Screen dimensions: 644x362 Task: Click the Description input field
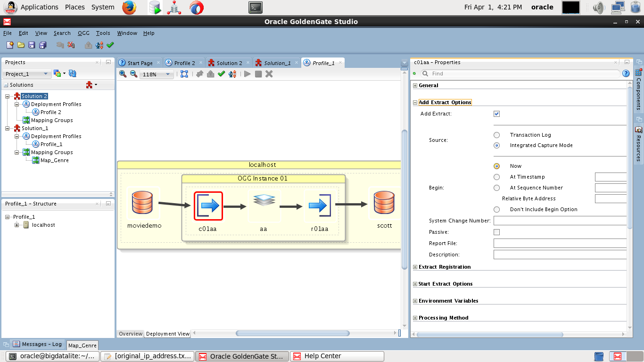(x=560, y=255)
